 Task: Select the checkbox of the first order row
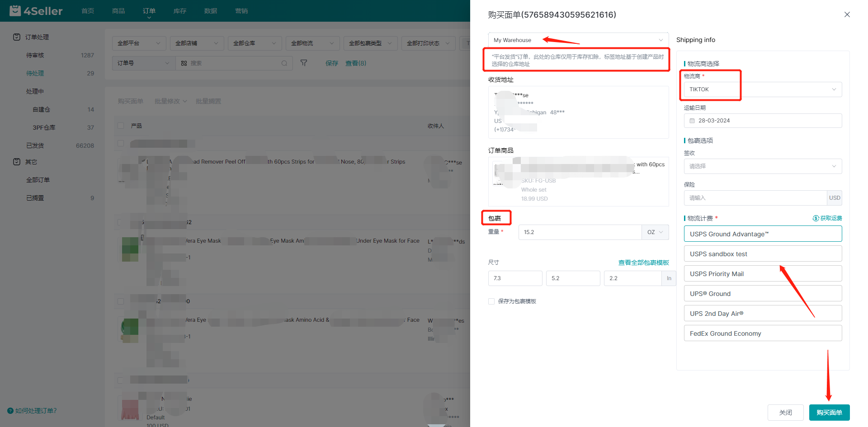tap(121, 143)
